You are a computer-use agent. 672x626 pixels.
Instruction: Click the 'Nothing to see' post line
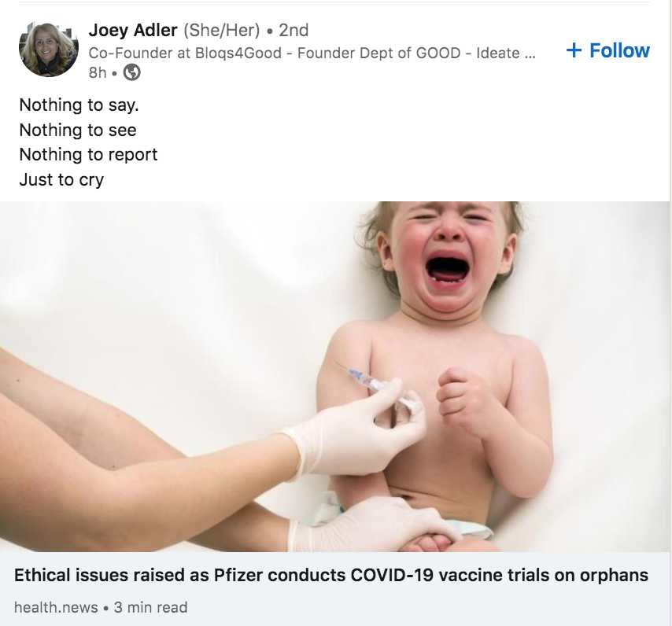[78, 130]
